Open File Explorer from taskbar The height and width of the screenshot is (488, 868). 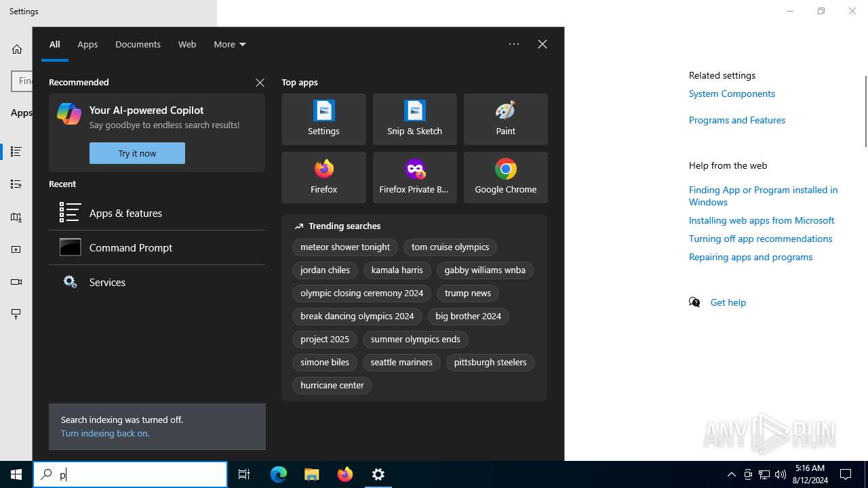[x=312, y=474]
